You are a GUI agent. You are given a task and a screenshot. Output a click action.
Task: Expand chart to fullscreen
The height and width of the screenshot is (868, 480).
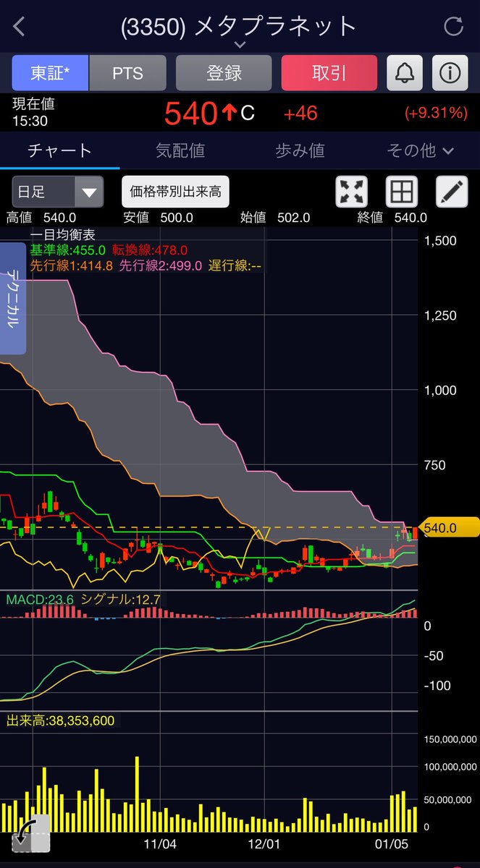(x=352, y=192)
